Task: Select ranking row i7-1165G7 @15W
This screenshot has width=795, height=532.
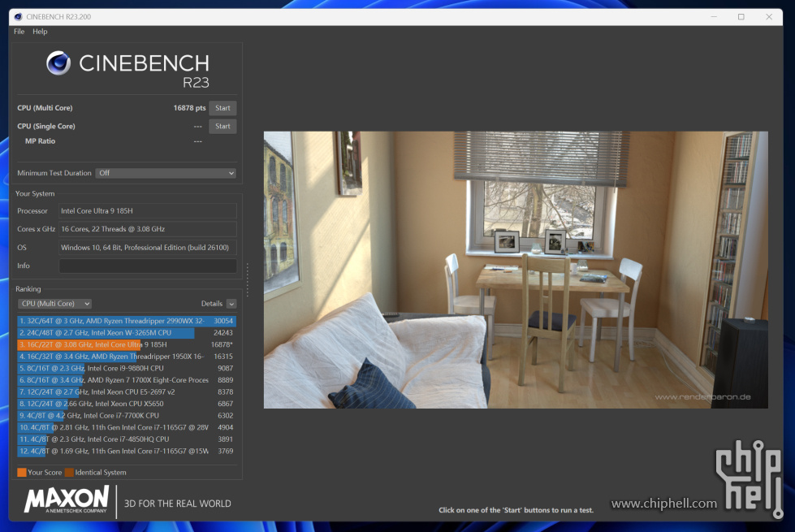Action: click(x=126, y=451)
